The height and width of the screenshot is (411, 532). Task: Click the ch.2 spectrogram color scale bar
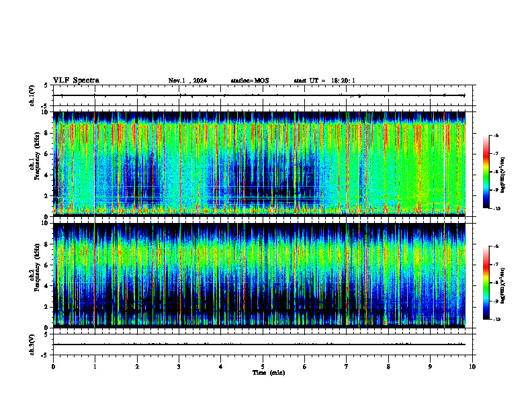(x=486, y=283)
